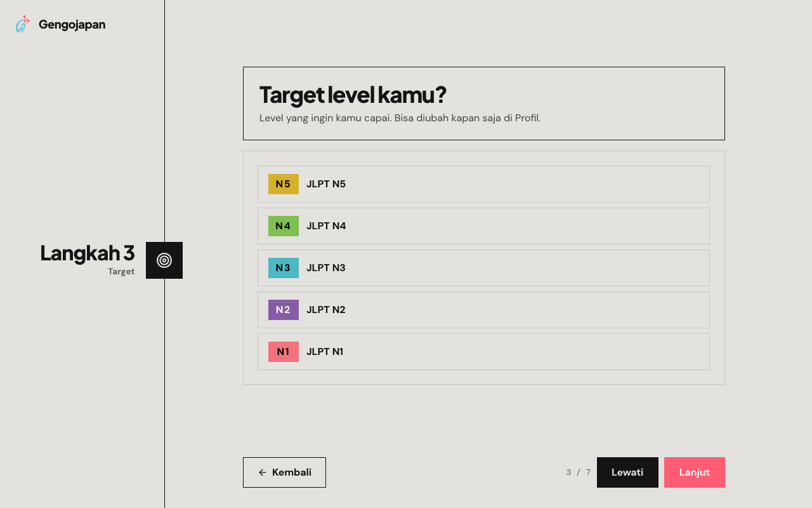Click the teal N3 badge
Image resolution: width=812 pixels, height=508 pixels.
(x=284, y=268)
